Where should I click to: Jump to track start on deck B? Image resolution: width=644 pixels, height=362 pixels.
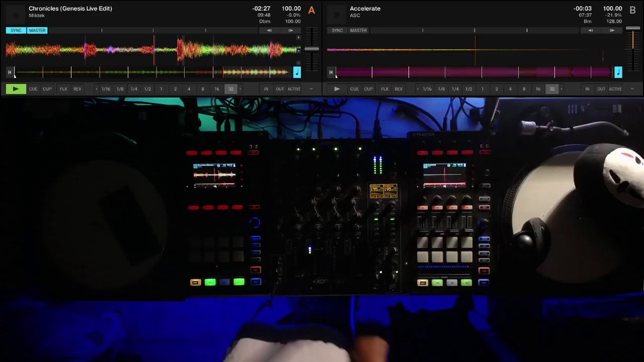pyautogui.click(x=331, y=72)
